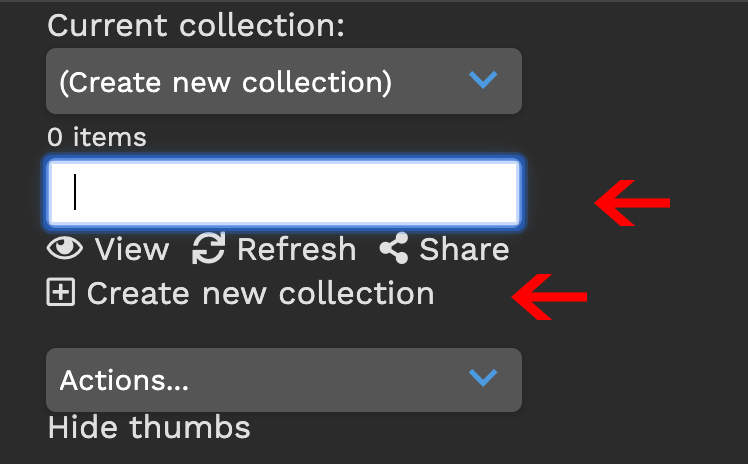748x464 pixels.
Task: Focus the collection name text field
Action: tap(284, 193)
